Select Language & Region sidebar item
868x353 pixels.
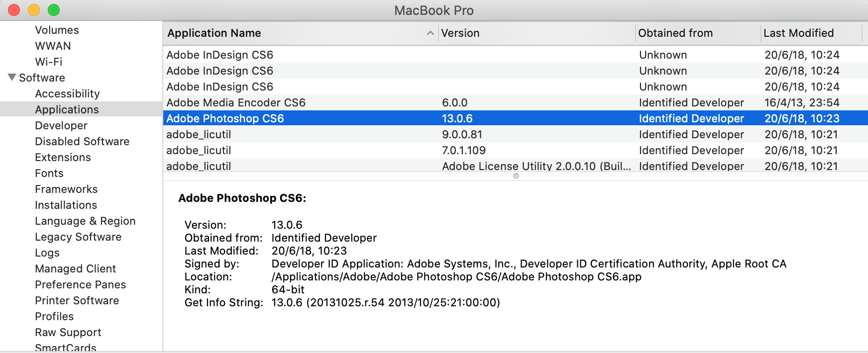coord(85,221)
